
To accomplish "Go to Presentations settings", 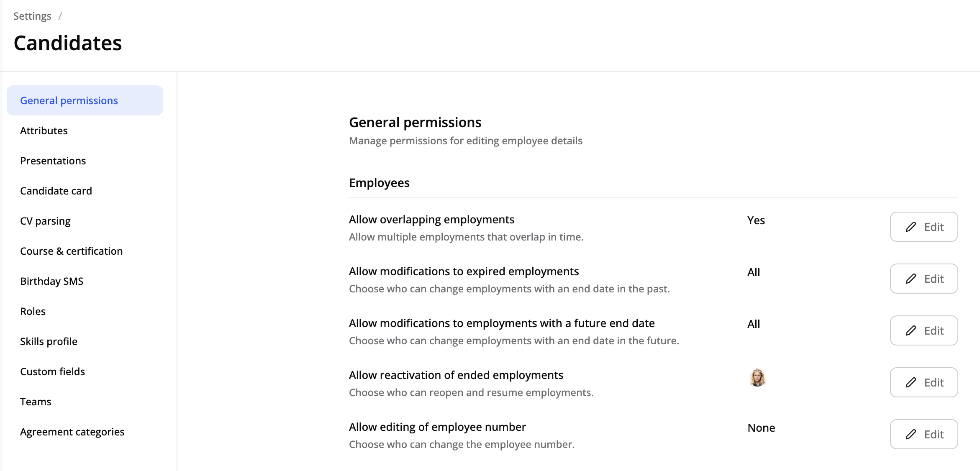I will 53,161.
